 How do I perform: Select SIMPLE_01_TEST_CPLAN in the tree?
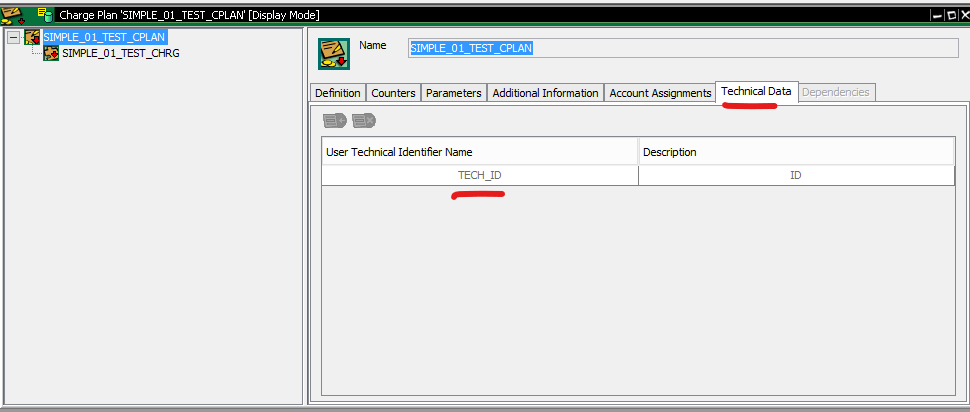[x=104, y=37]
